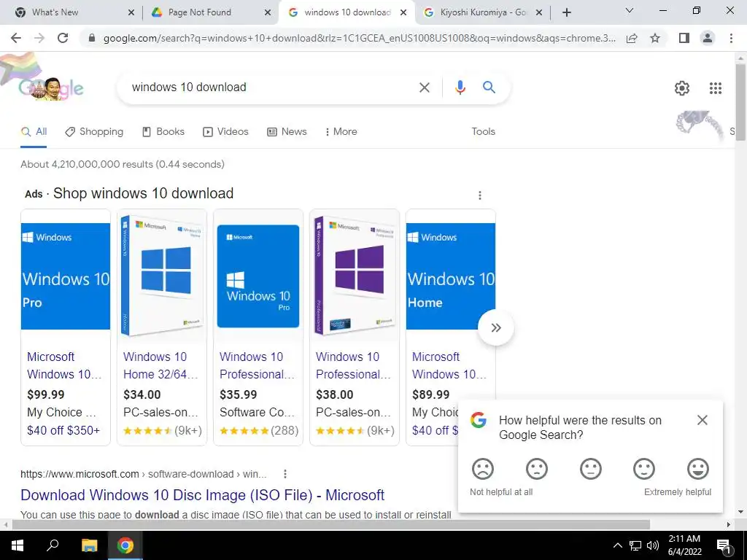Click white Windows 10 Home box image
The image size is (747, 560).
[162, 276]
